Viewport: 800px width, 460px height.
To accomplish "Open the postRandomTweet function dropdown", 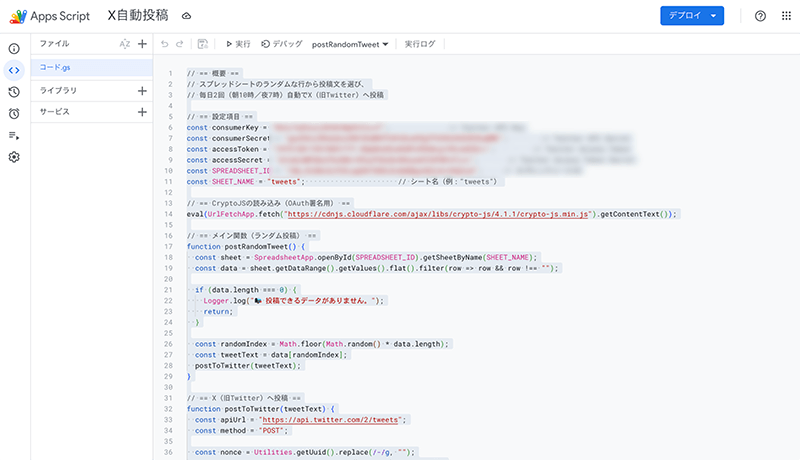I will 351,44.
